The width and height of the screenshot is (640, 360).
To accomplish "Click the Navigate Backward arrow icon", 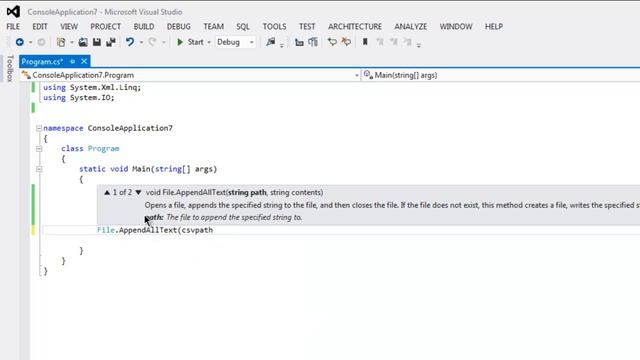I will coord(19,42).
